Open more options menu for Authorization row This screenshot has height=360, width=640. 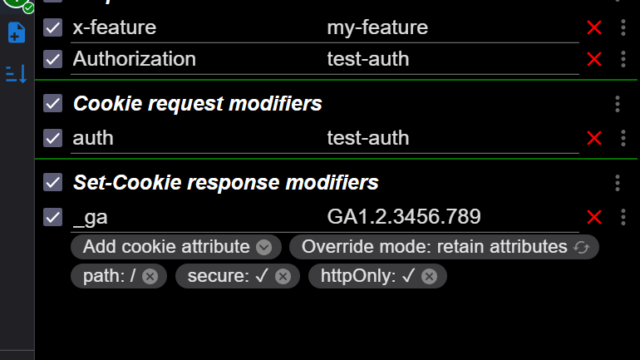[623, 59]
